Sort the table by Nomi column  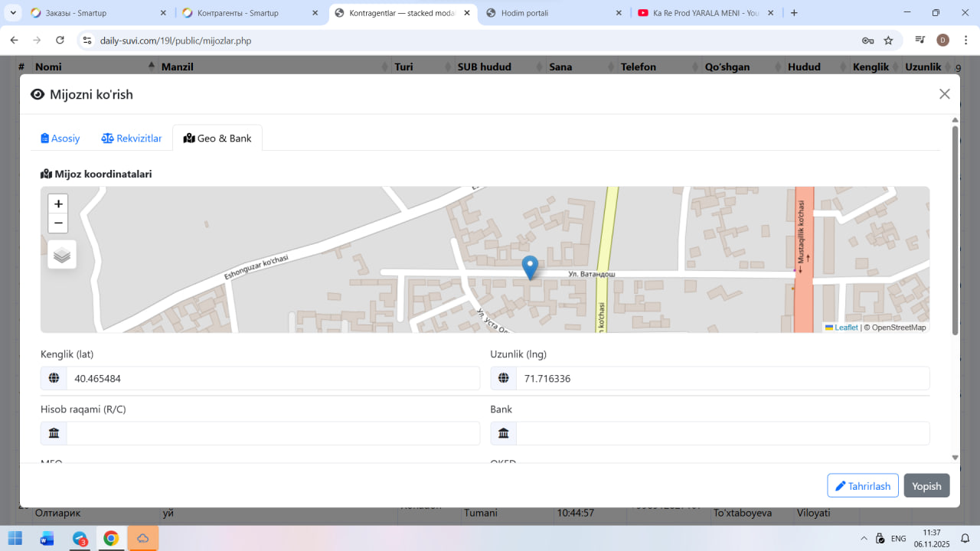click(96, 67)
